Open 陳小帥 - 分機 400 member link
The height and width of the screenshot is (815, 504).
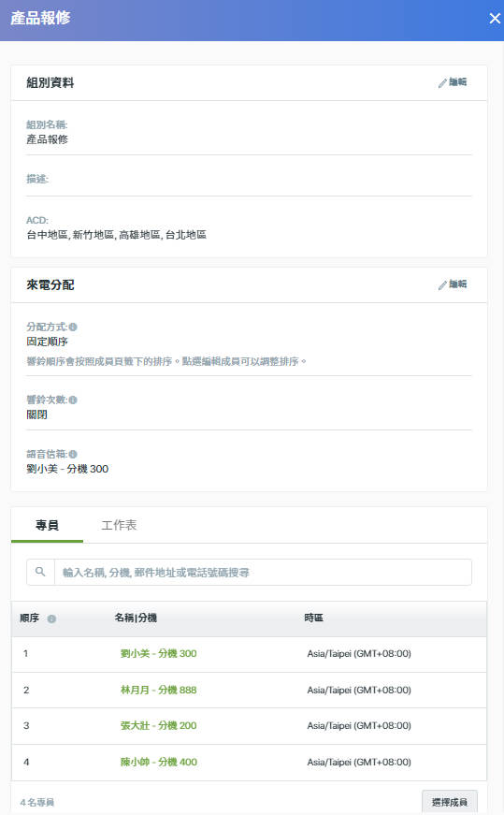[x=158, y=762]
